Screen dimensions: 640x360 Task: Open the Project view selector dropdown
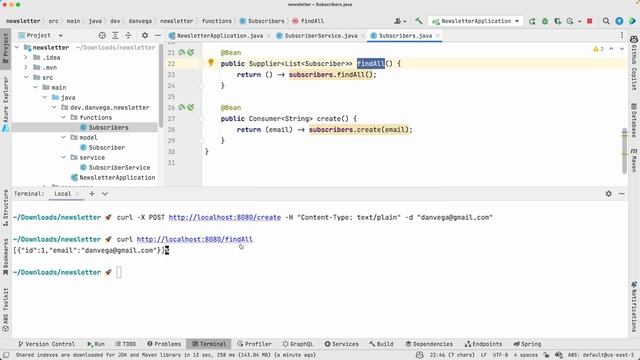pyautogui.click(x=41, y=36)
